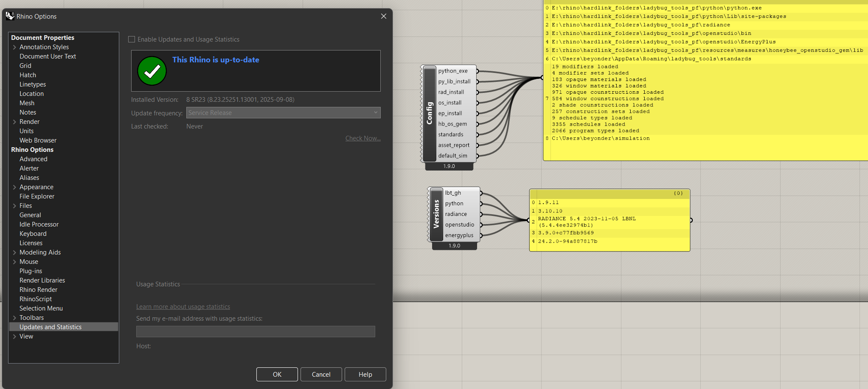Click the energyplus output grip on Versions

click(481, 235)
